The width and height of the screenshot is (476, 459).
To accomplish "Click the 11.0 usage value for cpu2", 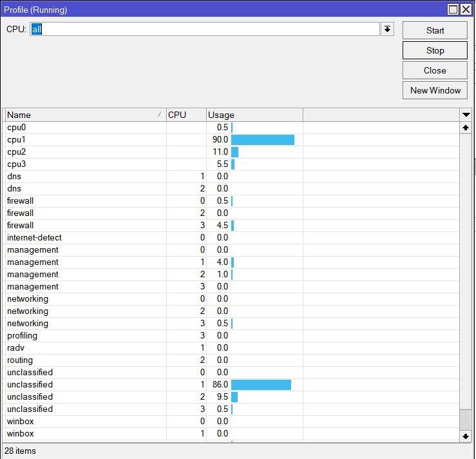I will click(220, 152).
